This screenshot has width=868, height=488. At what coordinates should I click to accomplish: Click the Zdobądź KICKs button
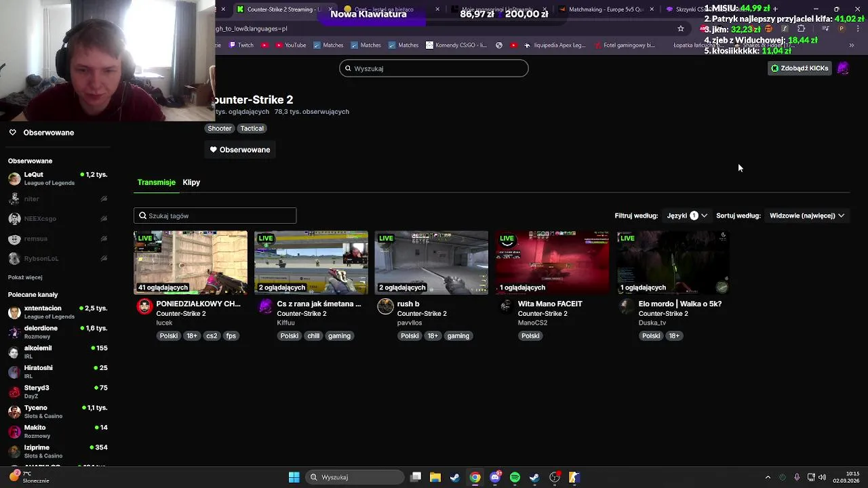(x=800, y=68)
